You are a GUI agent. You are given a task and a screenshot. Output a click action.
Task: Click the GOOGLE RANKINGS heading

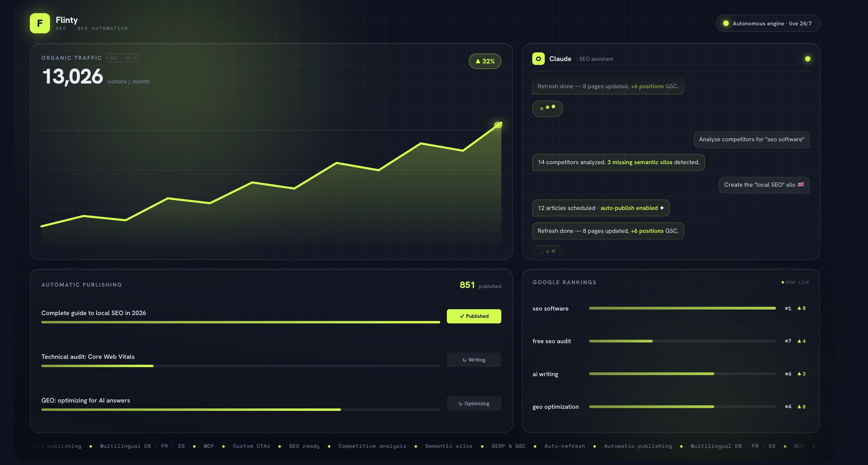564,282
